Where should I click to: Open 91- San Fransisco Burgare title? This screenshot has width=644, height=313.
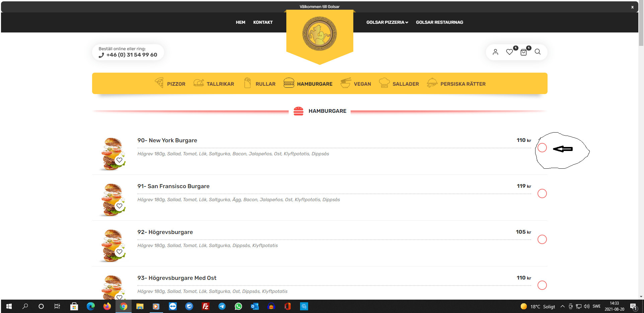(x=173, y=186)
